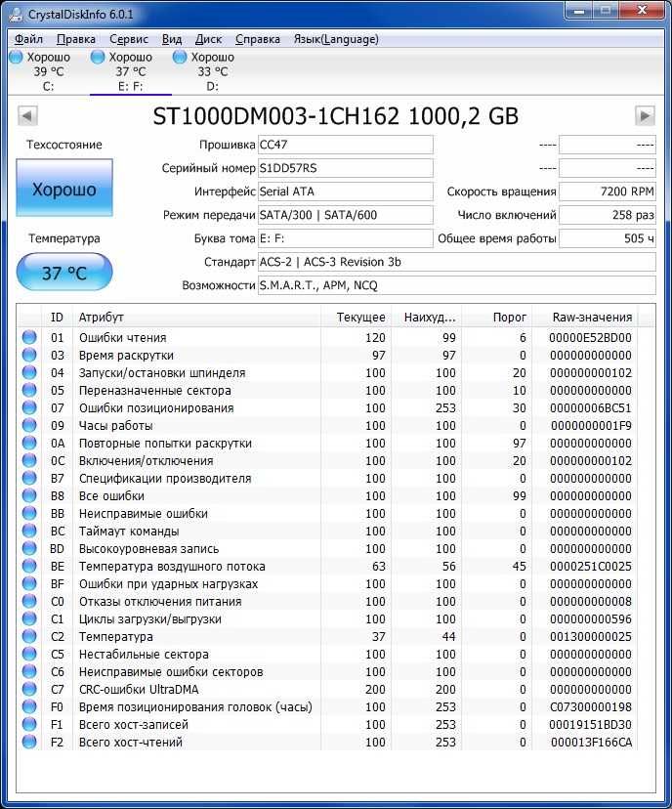Click status icon of Ошибки чтения row
The image size is (672, 809).
coord(29,337)
